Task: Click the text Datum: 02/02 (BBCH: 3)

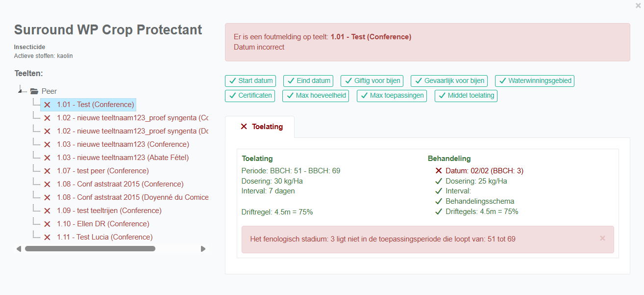Action: (x=484, y=171)
